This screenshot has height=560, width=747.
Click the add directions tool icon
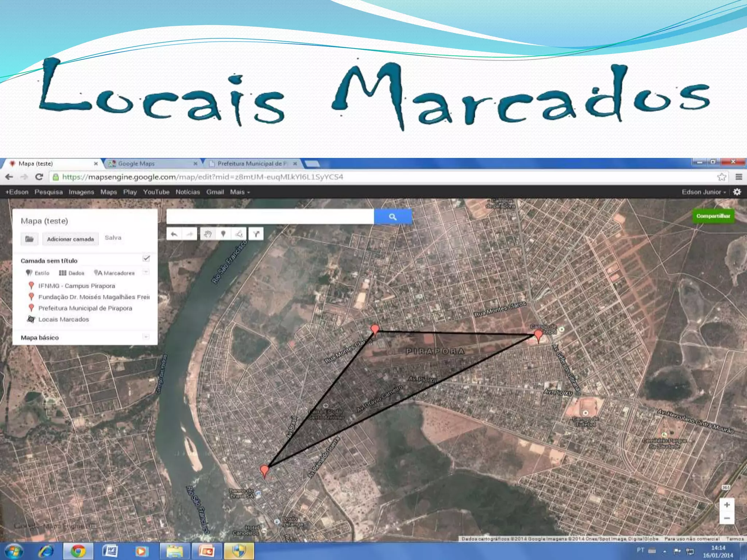(x=256, y=234)
